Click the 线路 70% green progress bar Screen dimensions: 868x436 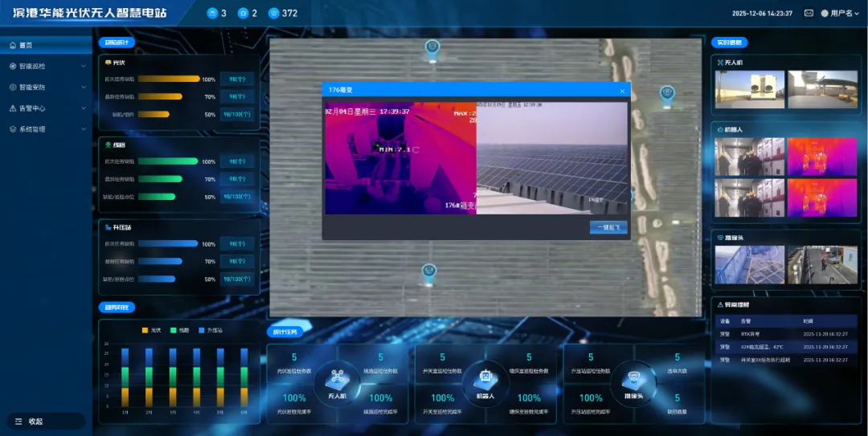[160, 179]
